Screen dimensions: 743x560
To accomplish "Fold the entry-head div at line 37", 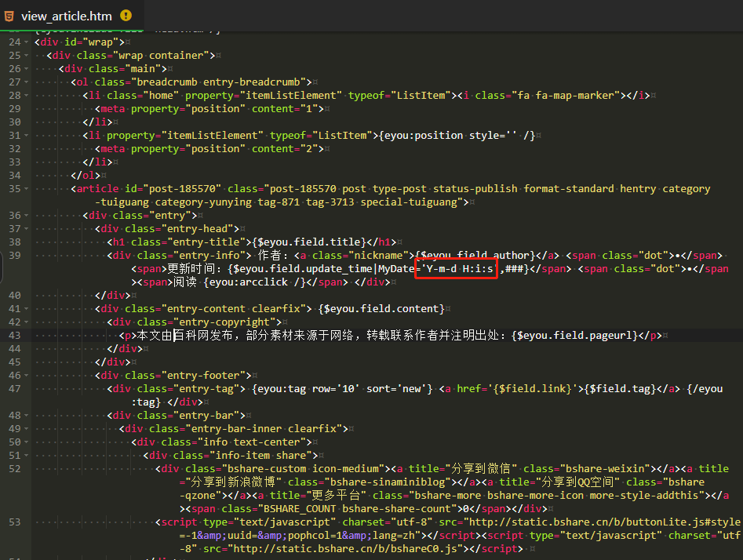I will pos(27,228).
